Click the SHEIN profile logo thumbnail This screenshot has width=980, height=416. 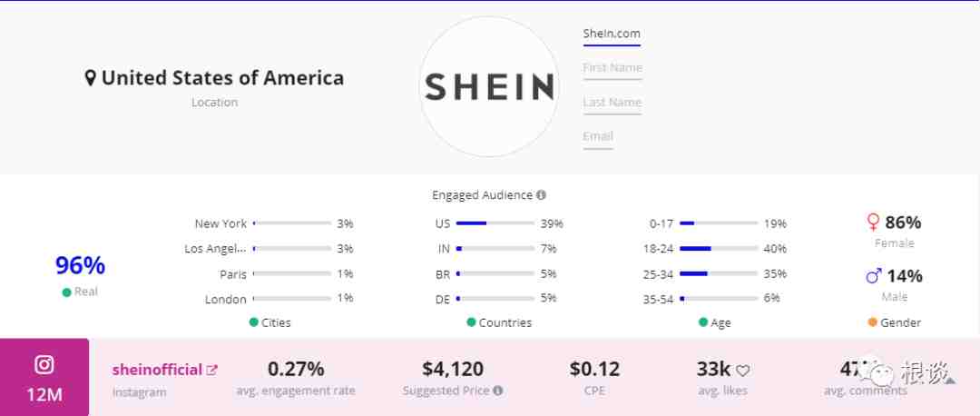pos(489,86)
